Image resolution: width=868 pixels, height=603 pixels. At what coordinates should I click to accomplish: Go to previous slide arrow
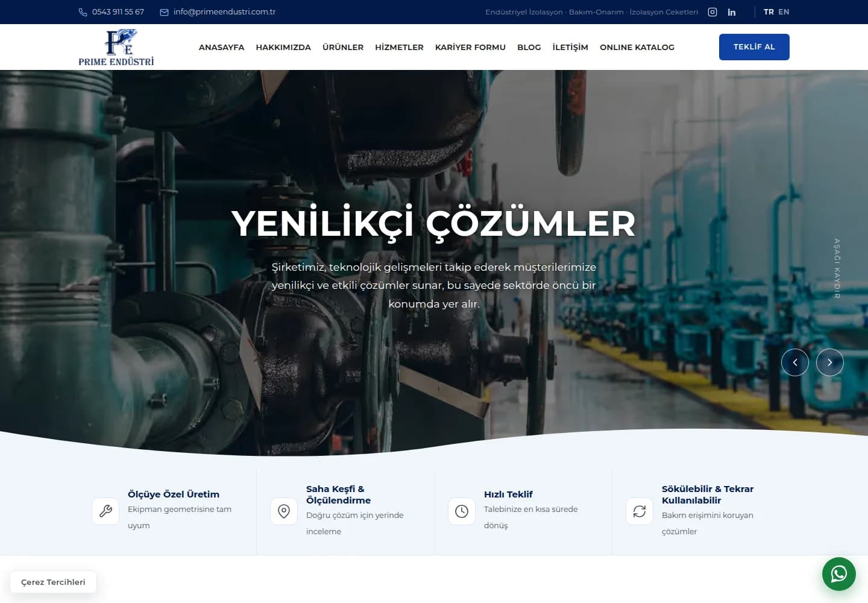(x=795, y=362)
